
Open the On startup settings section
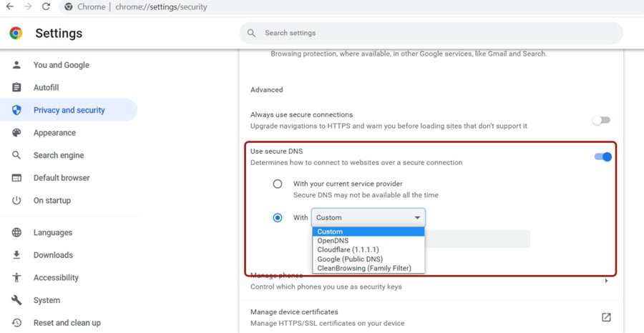coord(69,201)
